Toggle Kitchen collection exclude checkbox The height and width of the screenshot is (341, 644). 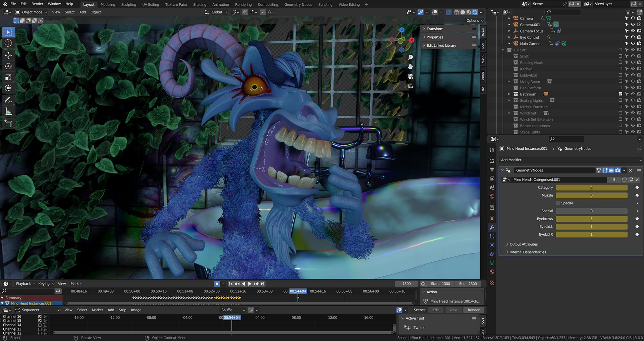coord(620,69)
